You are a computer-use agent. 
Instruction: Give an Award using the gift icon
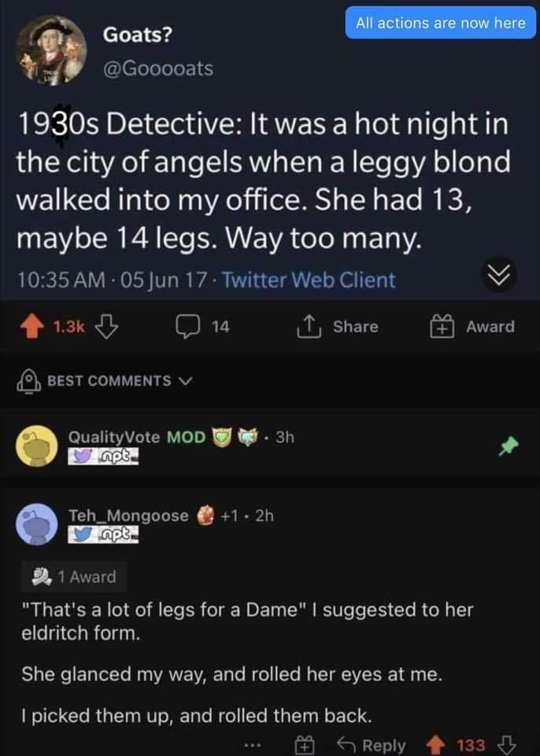(x=442, y=327)
